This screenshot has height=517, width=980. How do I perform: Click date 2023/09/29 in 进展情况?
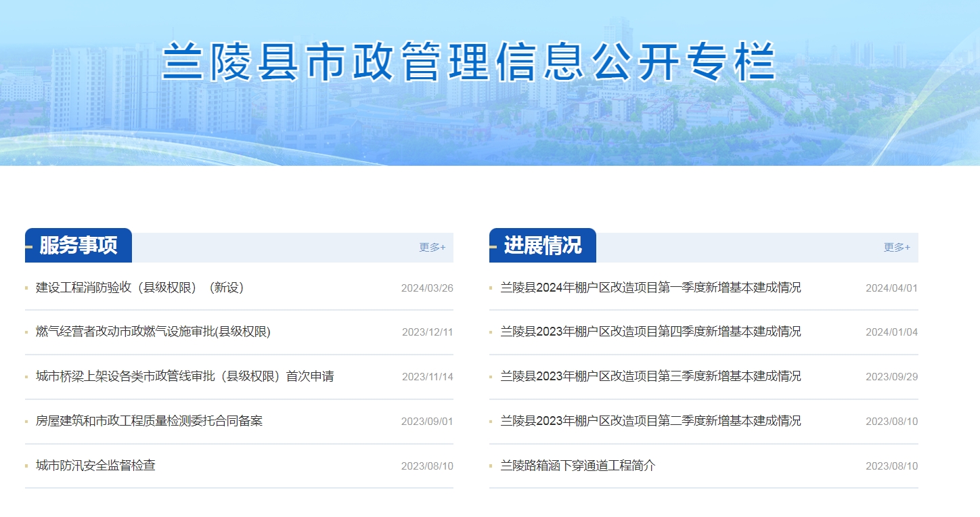892,377
